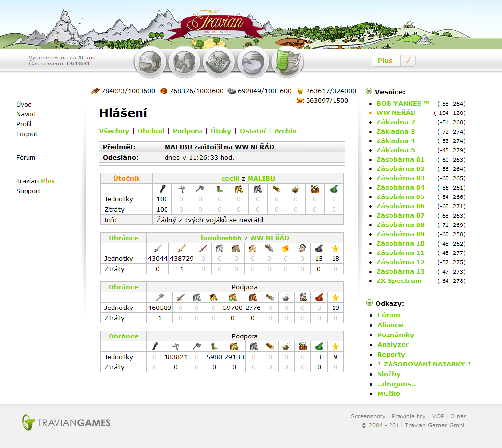Open the Aliance shortcut link
Viewport: 502px width, 448px height.
point(390,325)
